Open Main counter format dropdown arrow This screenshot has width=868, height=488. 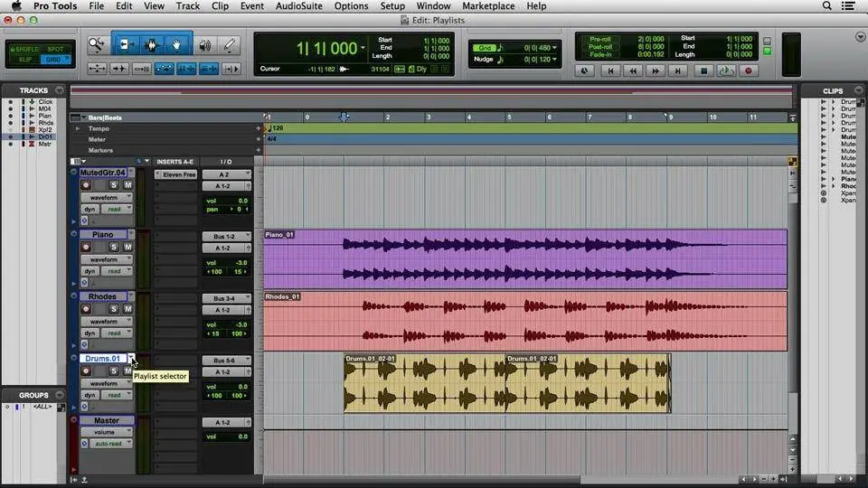pos(363,48)
